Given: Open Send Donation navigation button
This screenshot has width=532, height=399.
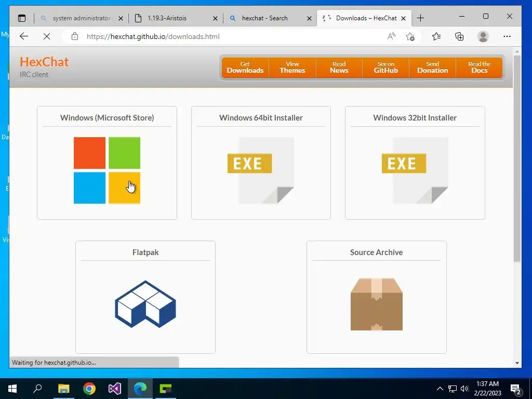Looking at the screenshot, I should [x=433, y=68].
